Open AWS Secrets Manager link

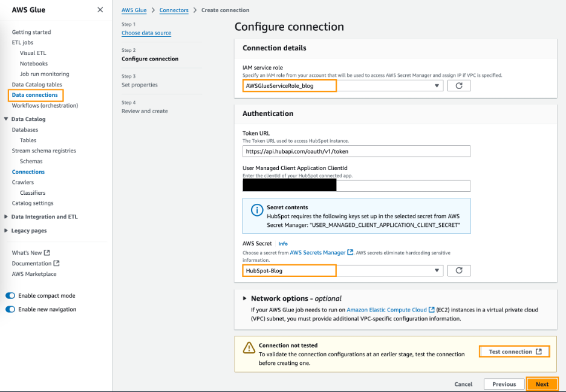click(x=317, y=252)
